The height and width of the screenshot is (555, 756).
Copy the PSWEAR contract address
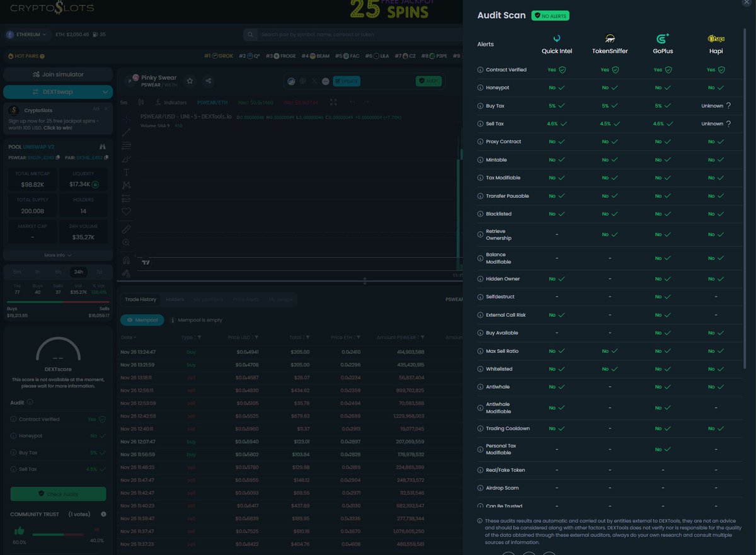click(x=58, y=157)
